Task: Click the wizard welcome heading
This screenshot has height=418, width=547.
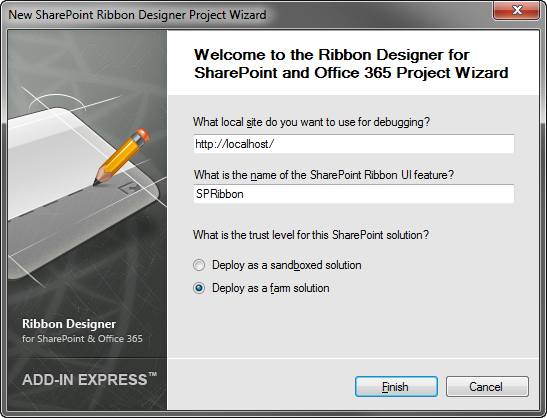Action: [351, 64]
